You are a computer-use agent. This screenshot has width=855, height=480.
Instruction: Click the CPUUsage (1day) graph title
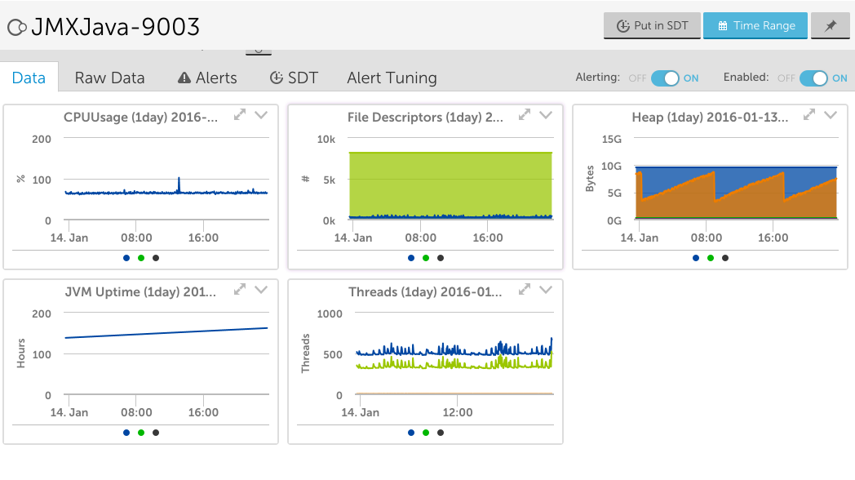pos(141,117)
